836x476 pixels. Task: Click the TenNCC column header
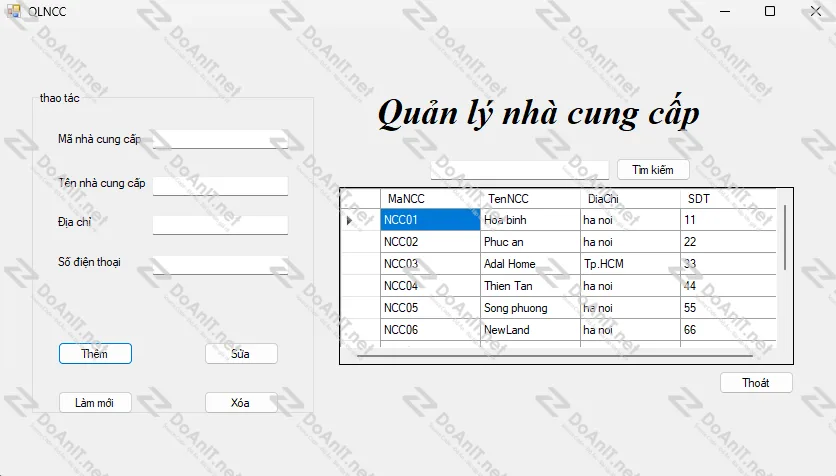pos(530,199)
